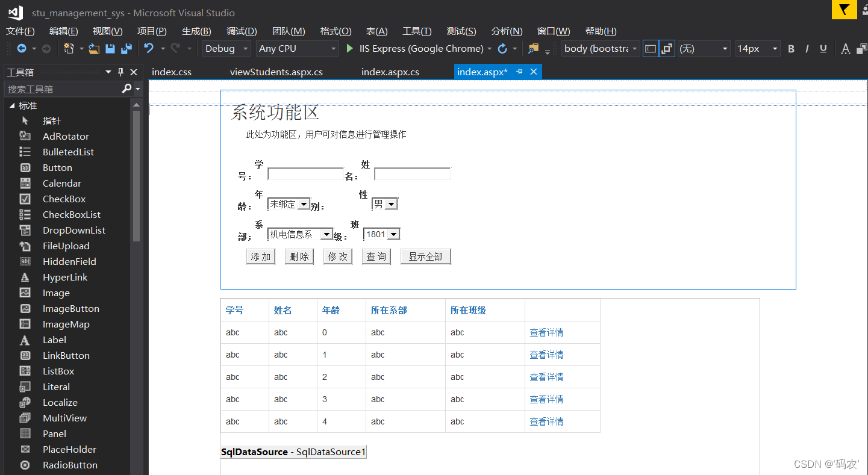Click the open file folder icon
868x475 pixels.
(x=94, y=49)
